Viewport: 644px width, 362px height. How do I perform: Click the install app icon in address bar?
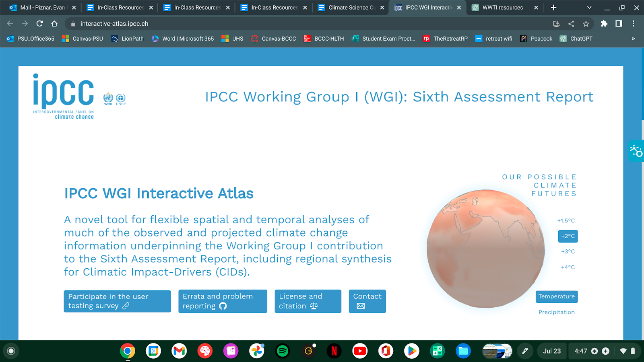556,24
